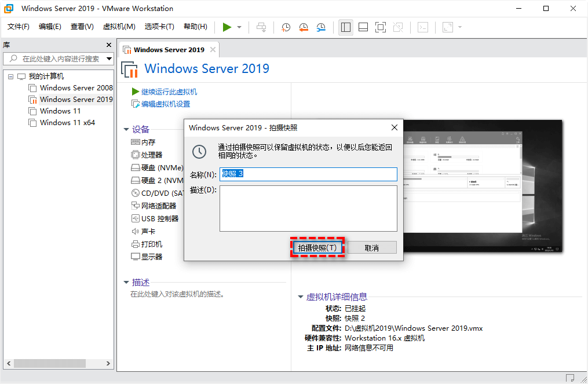Open the 编辑(E) menu
588x384 pixels.
[x=49, y=27]
